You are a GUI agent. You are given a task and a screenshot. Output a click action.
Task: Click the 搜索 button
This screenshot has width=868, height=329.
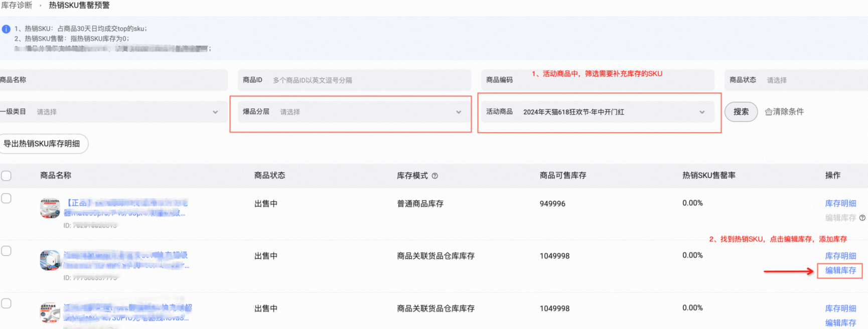741,112
